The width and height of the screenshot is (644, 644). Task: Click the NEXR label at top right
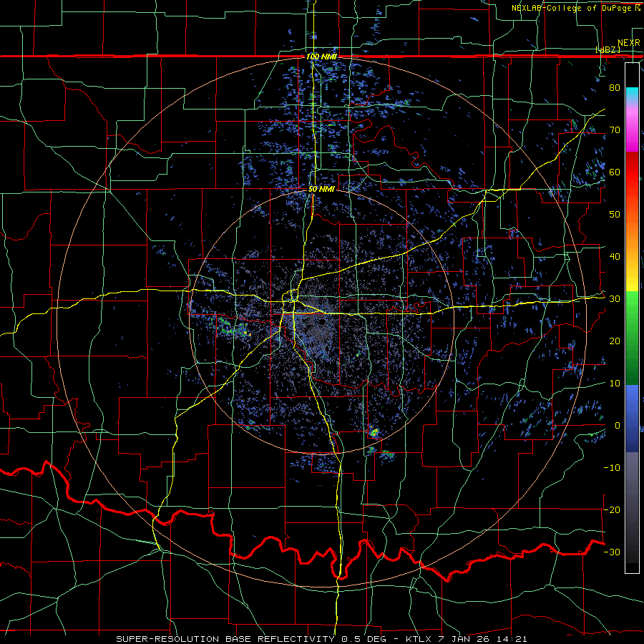click(629, 43)
